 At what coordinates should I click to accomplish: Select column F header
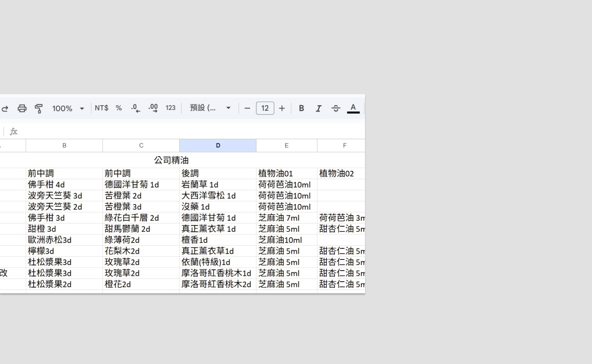341,145
